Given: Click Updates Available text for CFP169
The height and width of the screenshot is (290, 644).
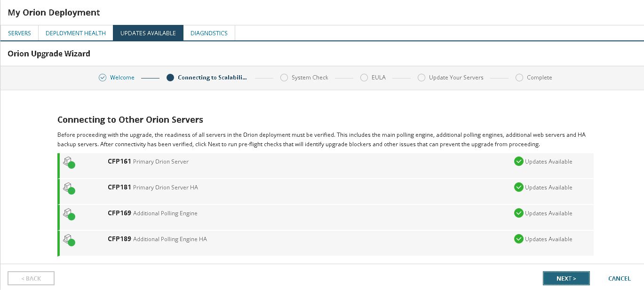Looking at the screenshot, I should coord(549,213).
